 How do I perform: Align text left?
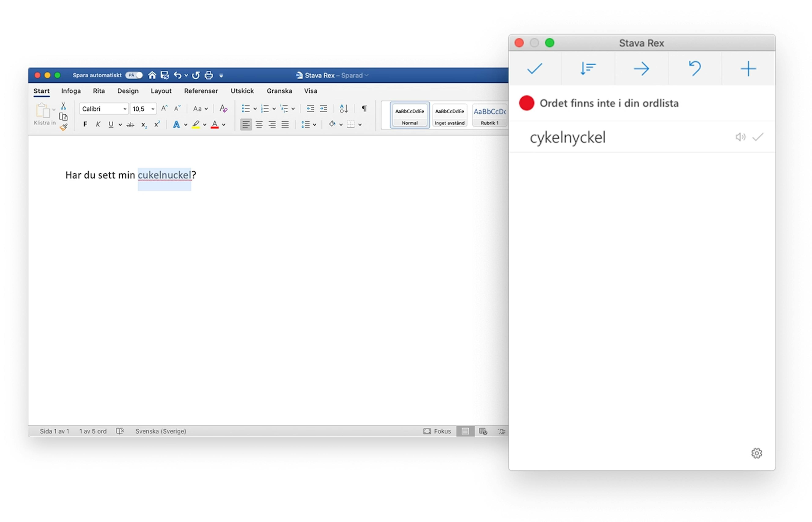point(246,124)
